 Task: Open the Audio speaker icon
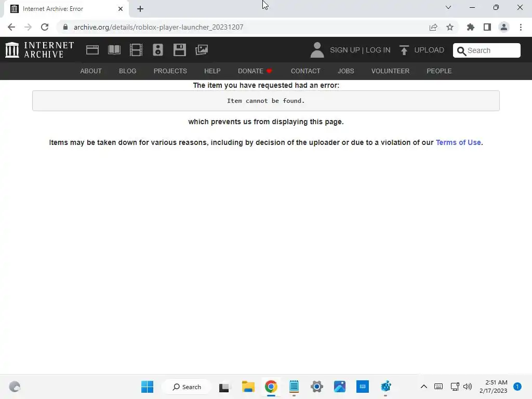click(x=158, y=50)
